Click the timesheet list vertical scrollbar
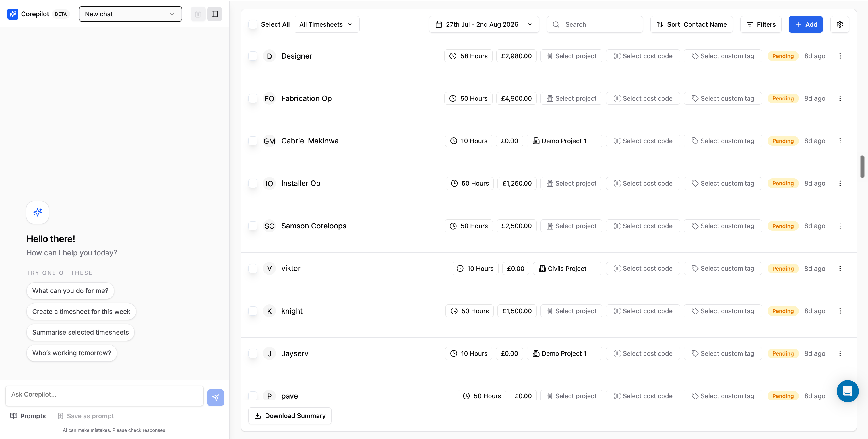The image size is (868, 439). (x=862, y=166)
